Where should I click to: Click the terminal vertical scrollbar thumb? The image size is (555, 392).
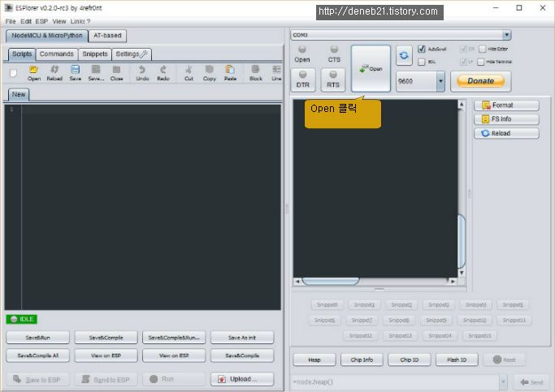click(462, 241)
